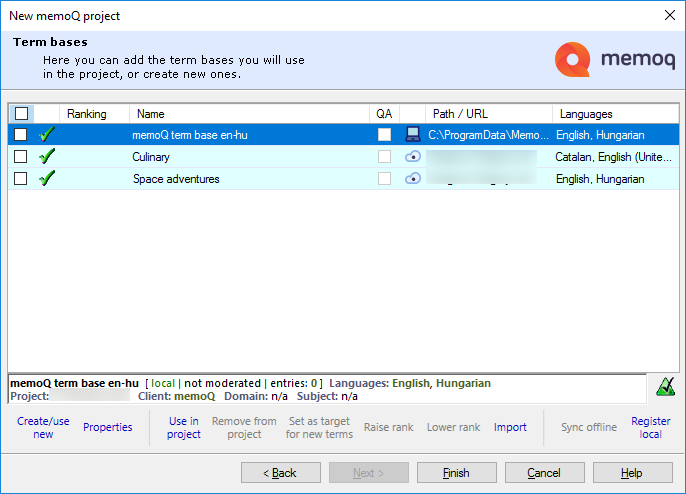Toggle the select-all checkbox in header

click(x=21, y=114)
